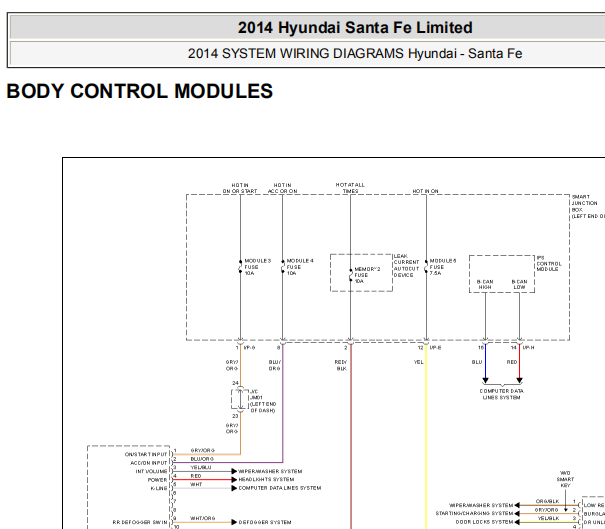Click the "HOT IN ON OR START" label
Screen dimensions: 605x529
240,188
